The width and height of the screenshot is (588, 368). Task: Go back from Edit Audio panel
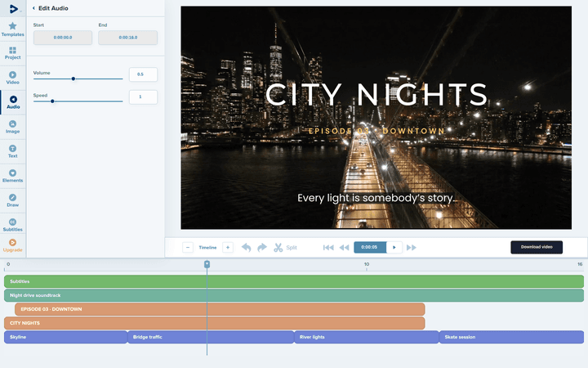click(x=33, y=8)
